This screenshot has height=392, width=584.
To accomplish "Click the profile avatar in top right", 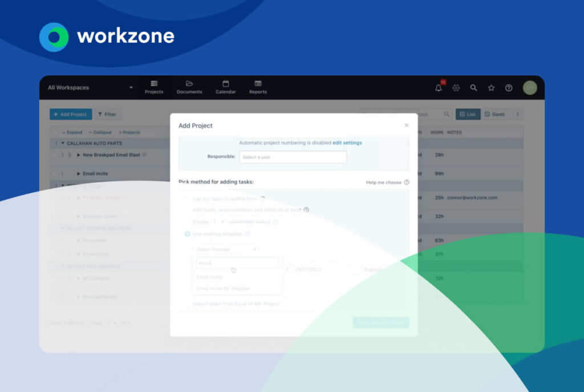I will click(x=529, y=88).
